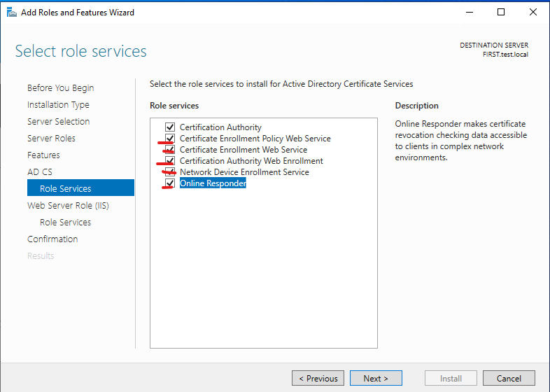Uncheck Certificate Enrollment Policy Web Service
550x392 pixels.
coord(170,139)
